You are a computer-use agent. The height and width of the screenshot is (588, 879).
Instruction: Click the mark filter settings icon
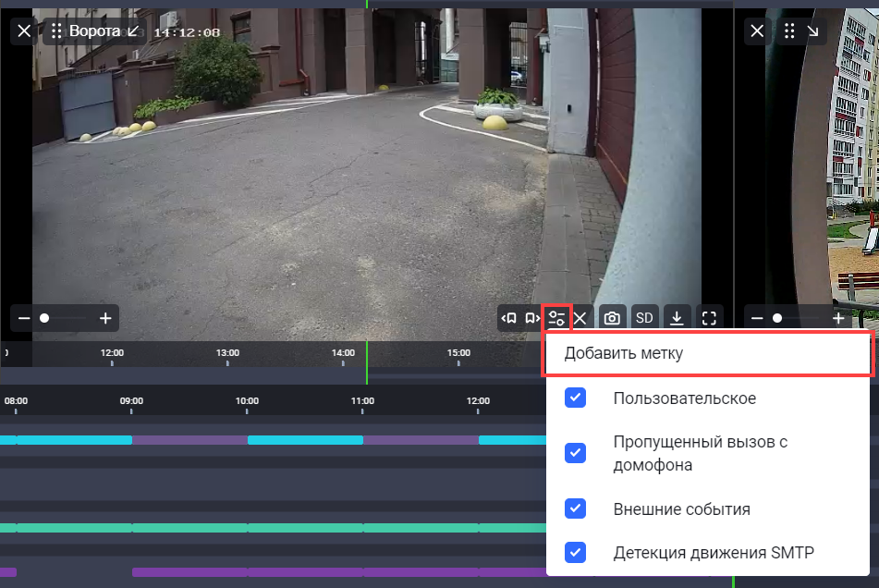[x=556, y=318]
